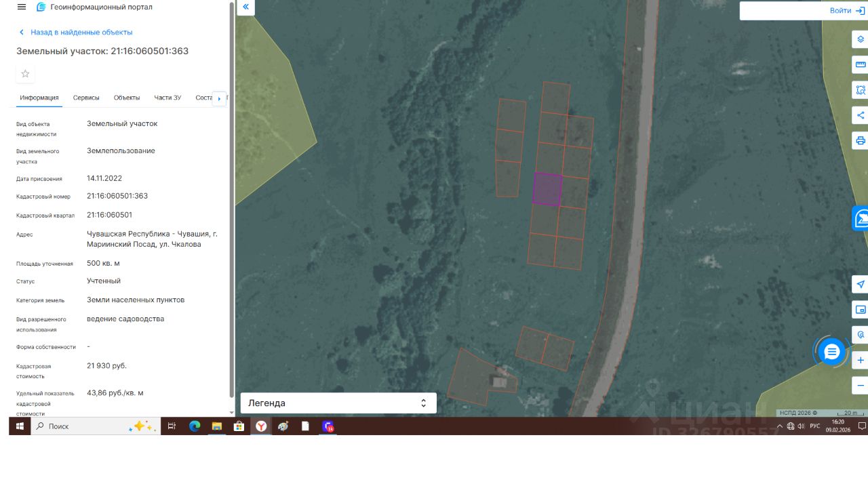This screenshot has height=488, width=868.
Task: Launch Microsoft Edge from the taskbar
Action: coord(195,426)
